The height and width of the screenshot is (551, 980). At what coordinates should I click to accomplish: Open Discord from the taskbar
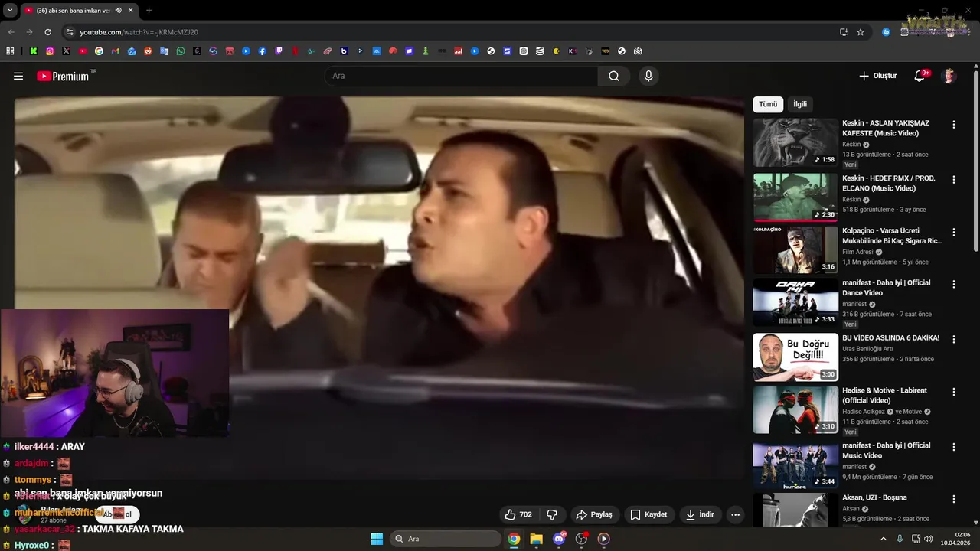[x=559, y=539]
